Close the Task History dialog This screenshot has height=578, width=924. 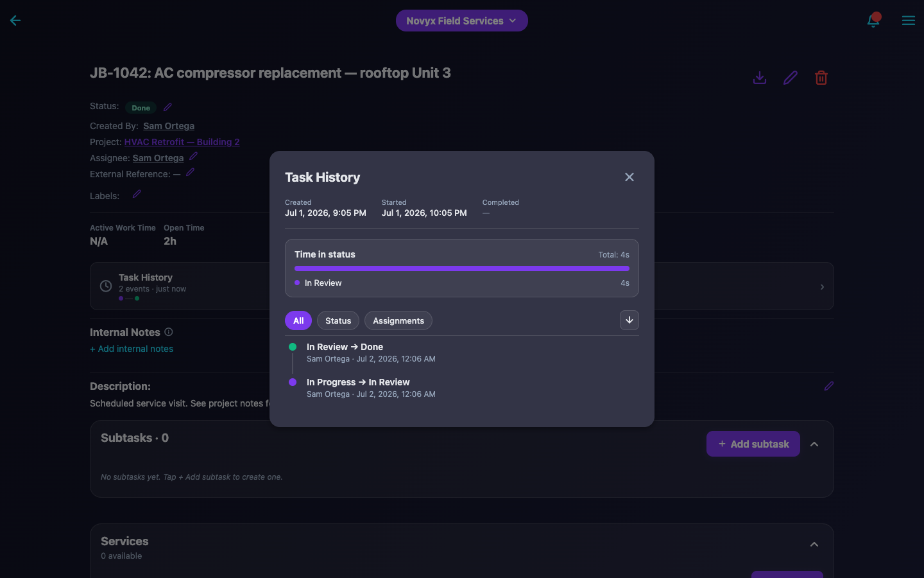pos(629,177)
